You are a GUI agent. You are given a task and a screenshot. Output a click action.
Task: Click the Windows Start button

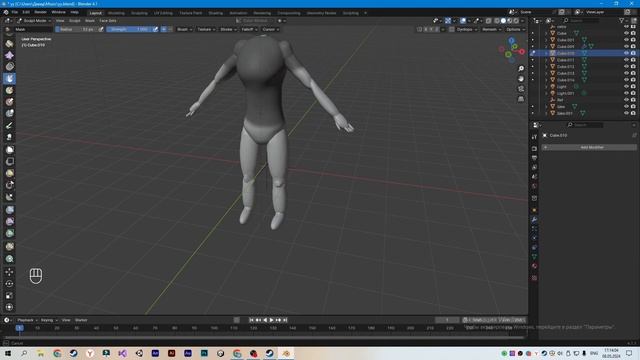pos(8,353)
